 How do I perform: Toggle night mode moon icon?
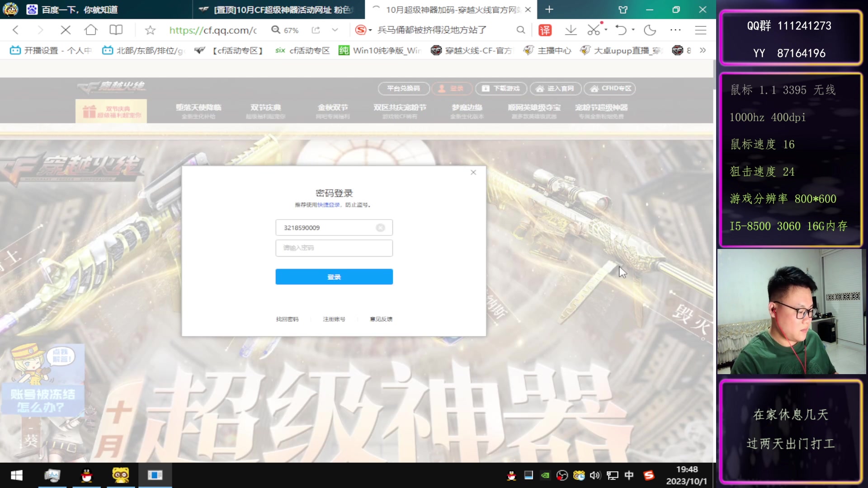click(x=650, y=30)
